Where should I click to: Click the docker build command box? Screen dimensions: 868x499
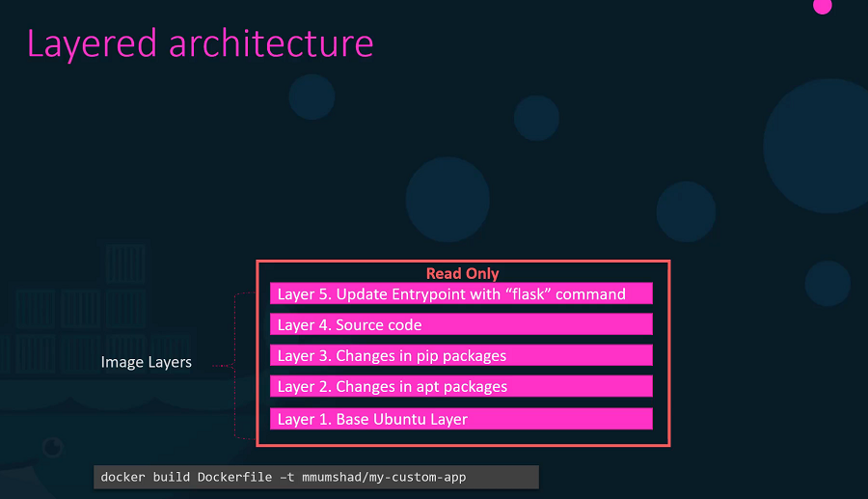315,477
